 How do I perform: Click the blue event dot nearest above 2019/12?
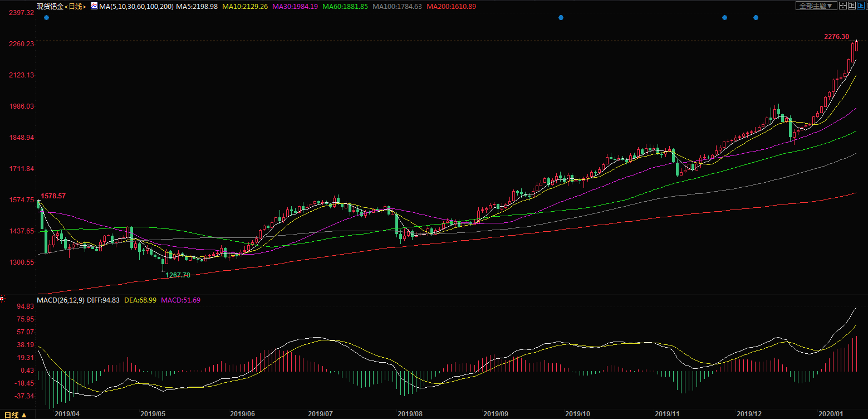pyautogui.click(x=756, y=18)
